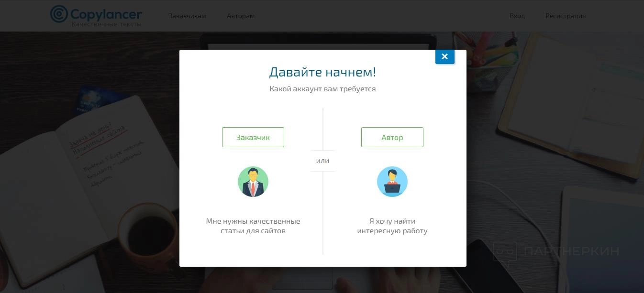
Task: Click the heading 'Давайте начнем!'
Action: 322,72
